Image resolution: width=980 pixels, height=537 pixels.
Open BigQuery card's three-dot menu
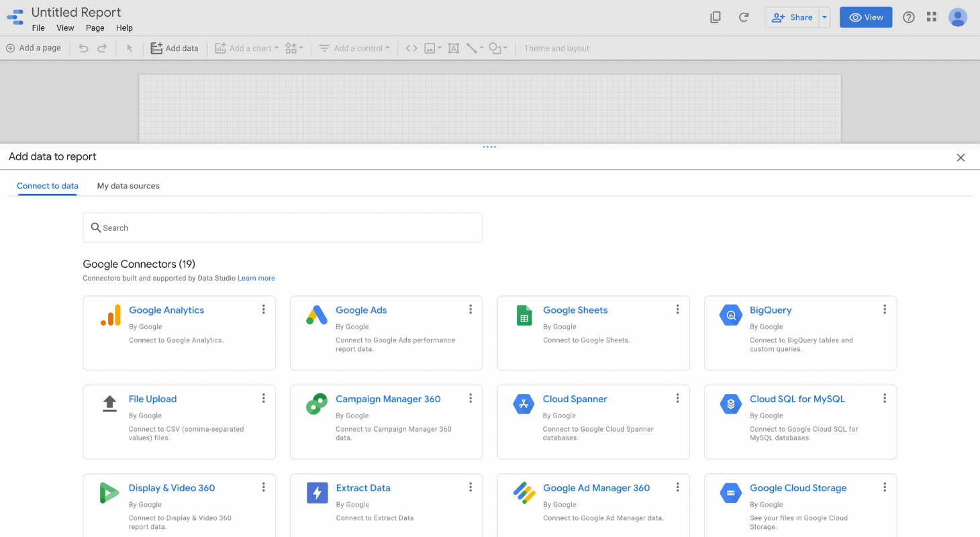(885, 309)
